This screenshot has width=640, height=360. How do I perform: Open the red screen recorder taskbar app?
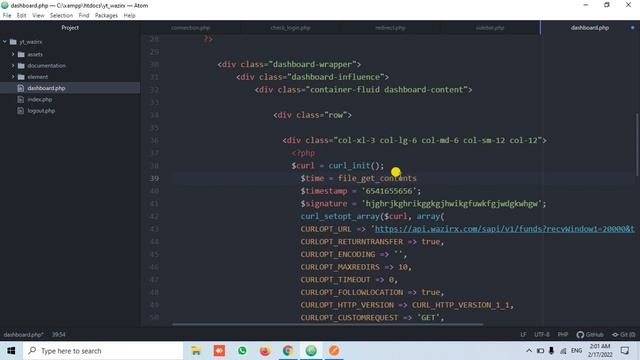(x=219, y=351)
